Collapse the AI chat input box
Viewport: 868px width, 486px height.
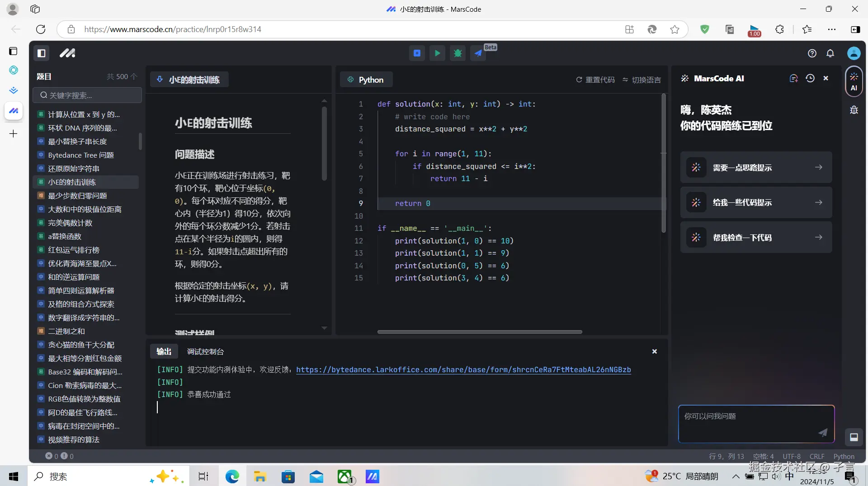click(854, 437)
